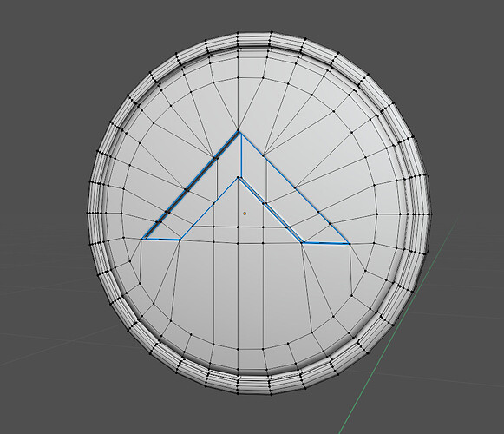The image size is (504, 434).
Task: Select the vertical blue edge joining both apexes
Action: click(241, 155)
